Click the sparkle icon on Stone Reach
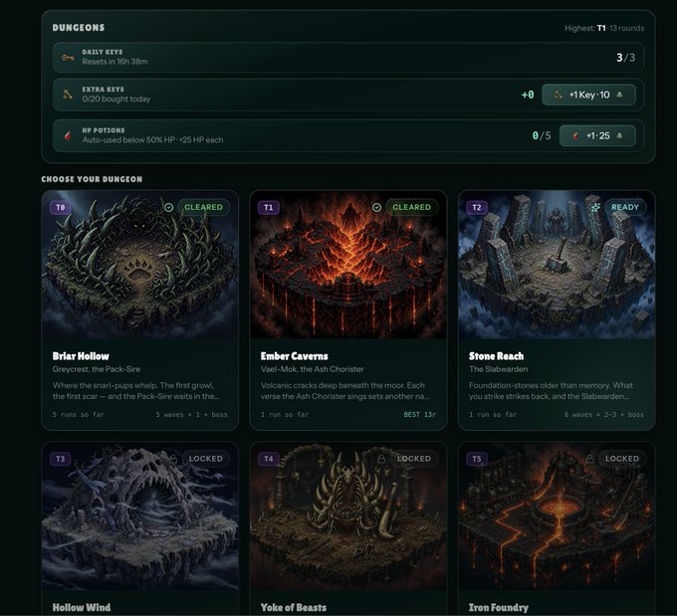 (x=595, y=207)
